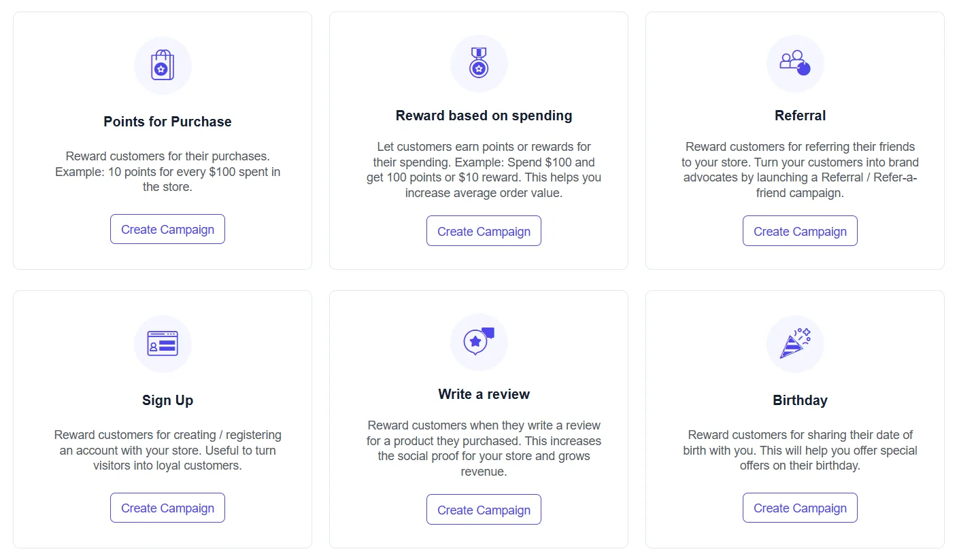Select the Referral card title
The image size is (959, 560).
[800, 116]
